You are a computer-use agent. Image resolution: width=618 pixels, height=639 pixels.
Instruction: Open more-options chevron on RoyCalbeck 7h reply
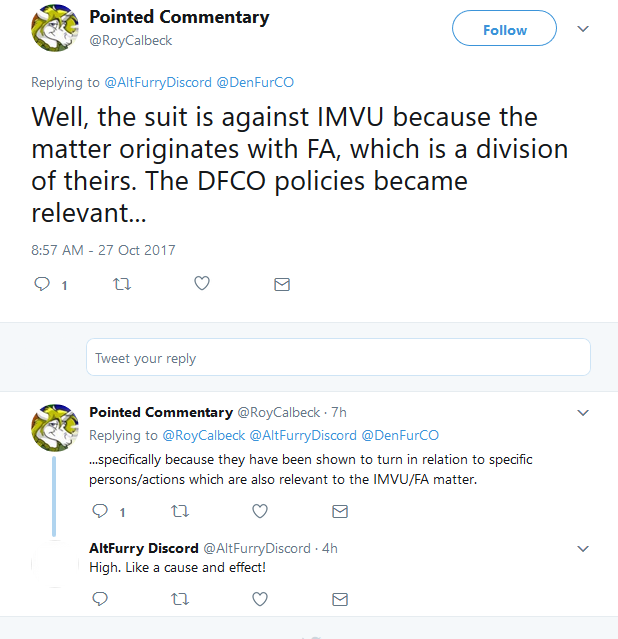583,413
